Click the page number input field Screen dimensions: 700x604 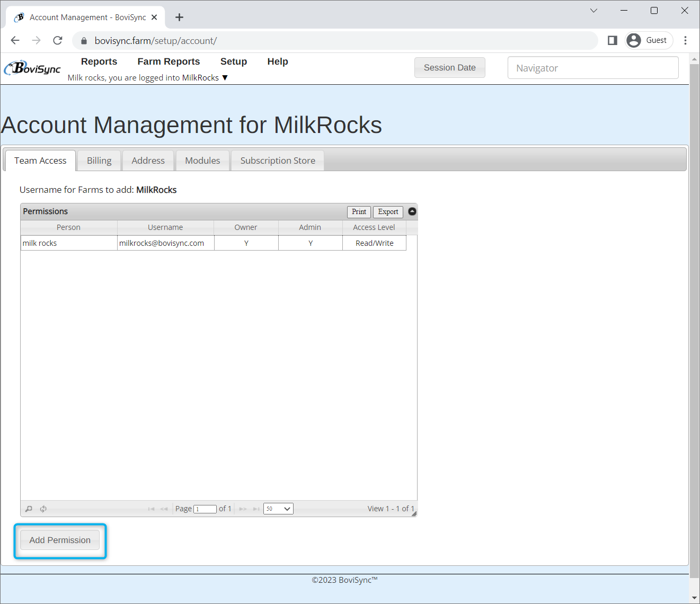pos(205,509)
